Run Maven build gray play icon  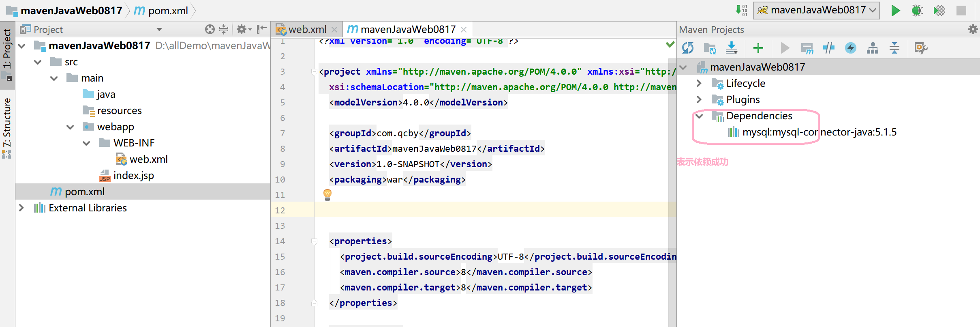(785, 48)
